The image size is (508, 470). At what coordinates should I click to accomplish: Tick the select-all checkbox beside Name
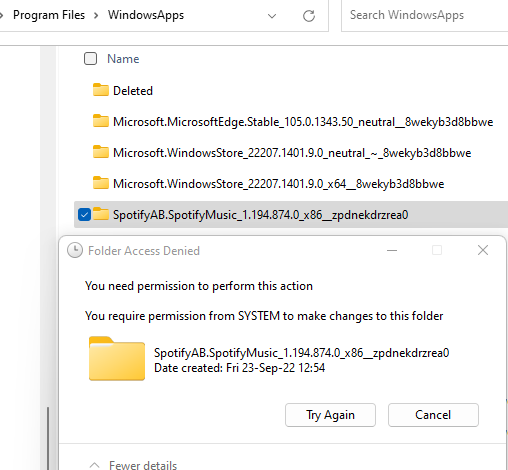(x=90, y=59)
